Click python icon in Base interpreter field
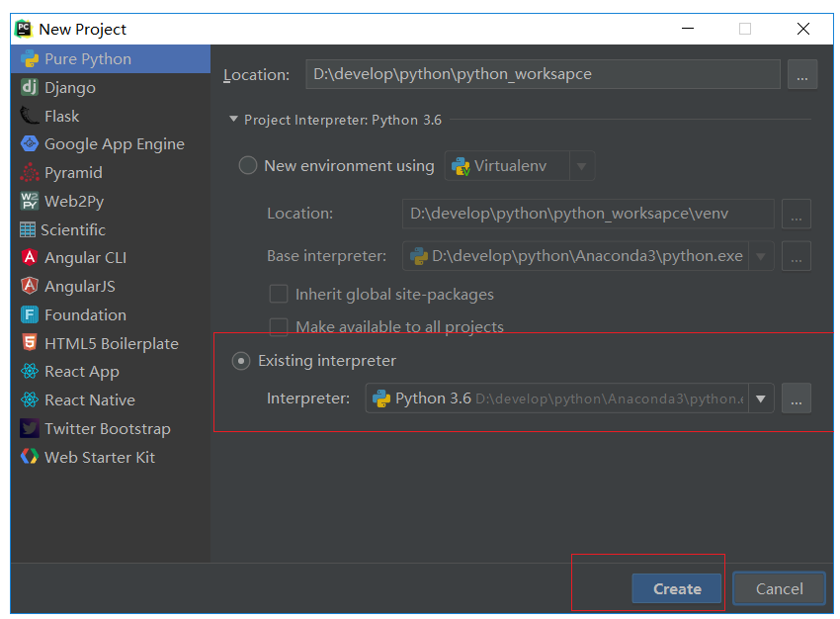The height and width of the screenshot is (619, 840). [419, 256]
